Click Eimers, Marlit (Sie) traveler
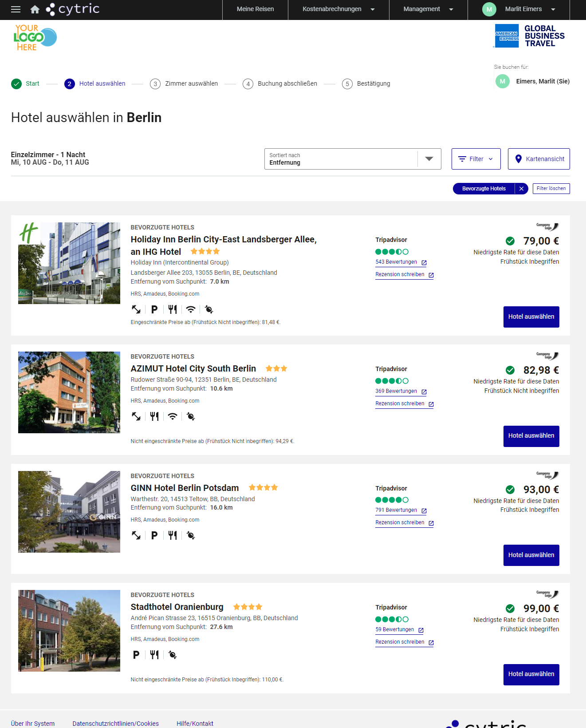This screenshot has width=586, height=728. tap(532, 81)
